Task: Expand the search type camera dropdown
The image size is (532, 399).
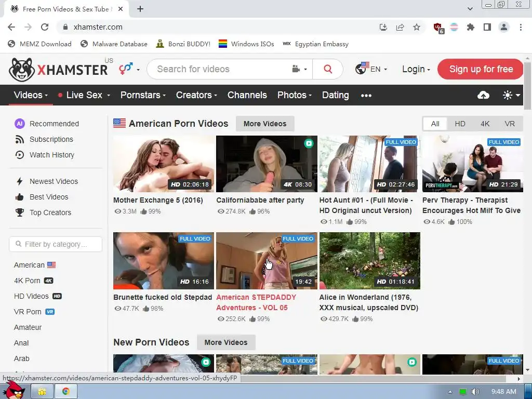Action: point(300,69)
